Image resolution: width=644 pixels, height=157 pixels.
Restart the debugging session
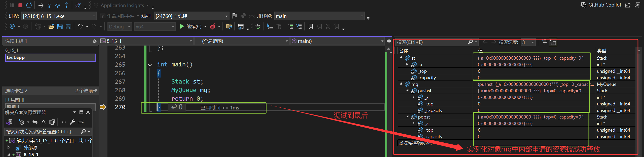tap(29, 5)
